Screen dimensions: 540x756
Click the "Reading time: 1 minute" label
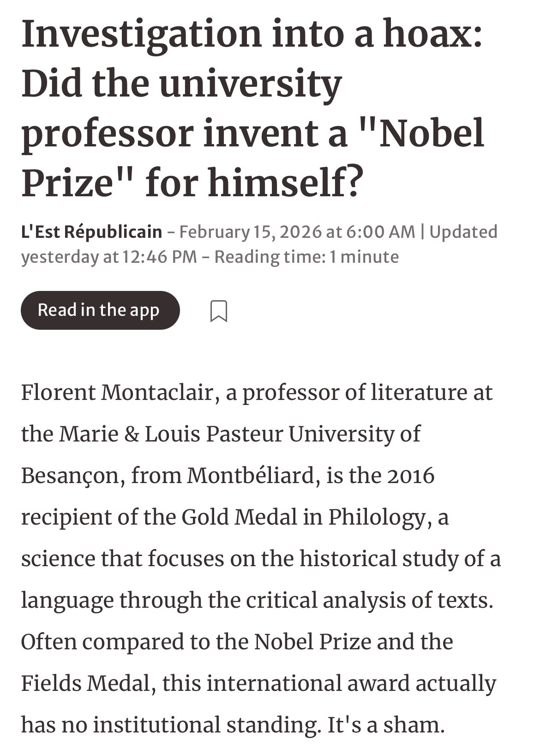(306, 256)
